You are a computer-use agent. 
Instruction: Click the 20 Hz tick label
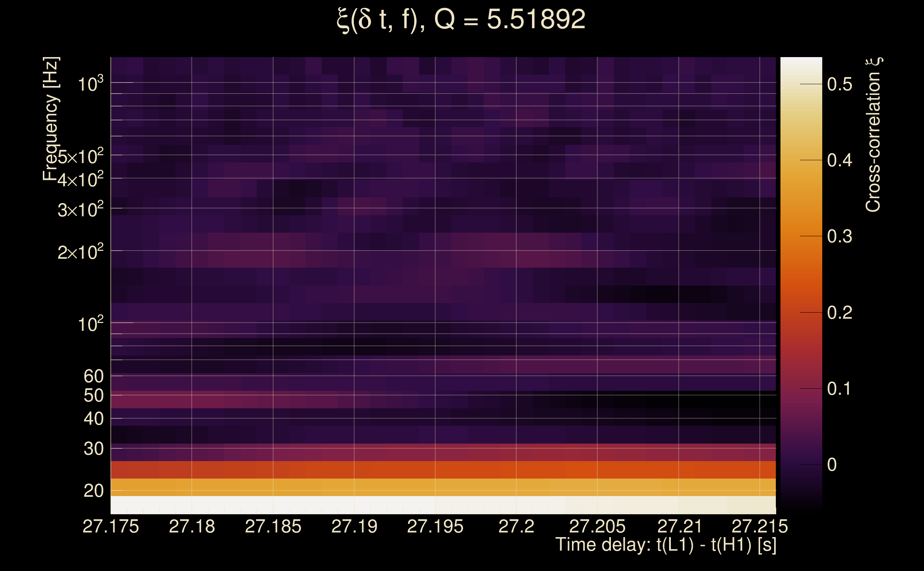coord(93,491)
